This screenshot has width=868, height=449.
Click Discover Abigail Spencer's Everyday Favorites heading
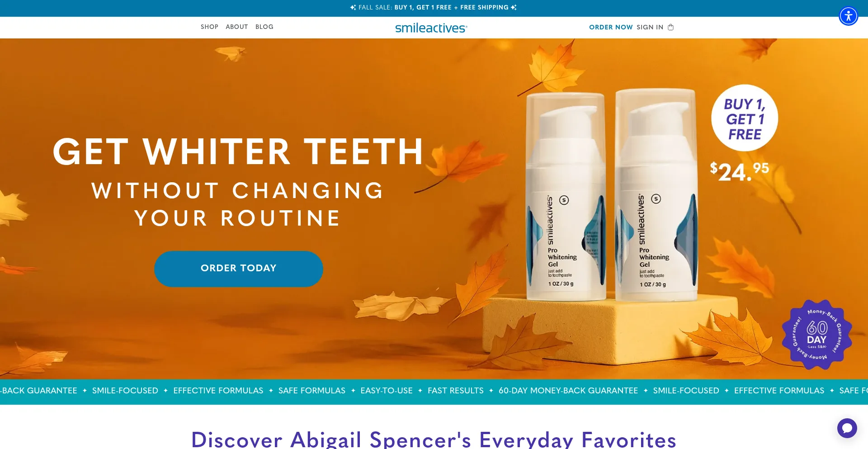click(434, 439)
